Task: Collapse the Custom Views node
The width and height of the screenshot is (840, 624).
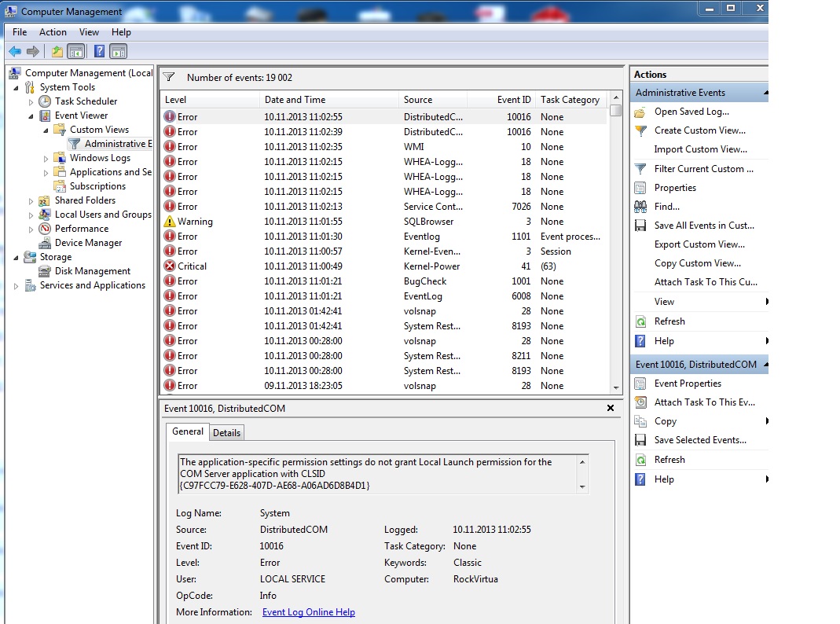Action: pos(46,130)
